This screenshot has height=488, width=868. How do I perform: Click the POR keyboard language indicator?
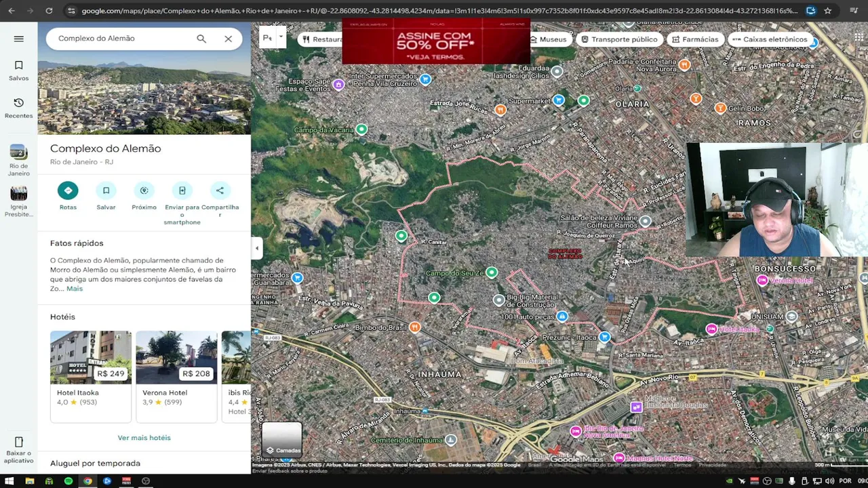[845, 481]
